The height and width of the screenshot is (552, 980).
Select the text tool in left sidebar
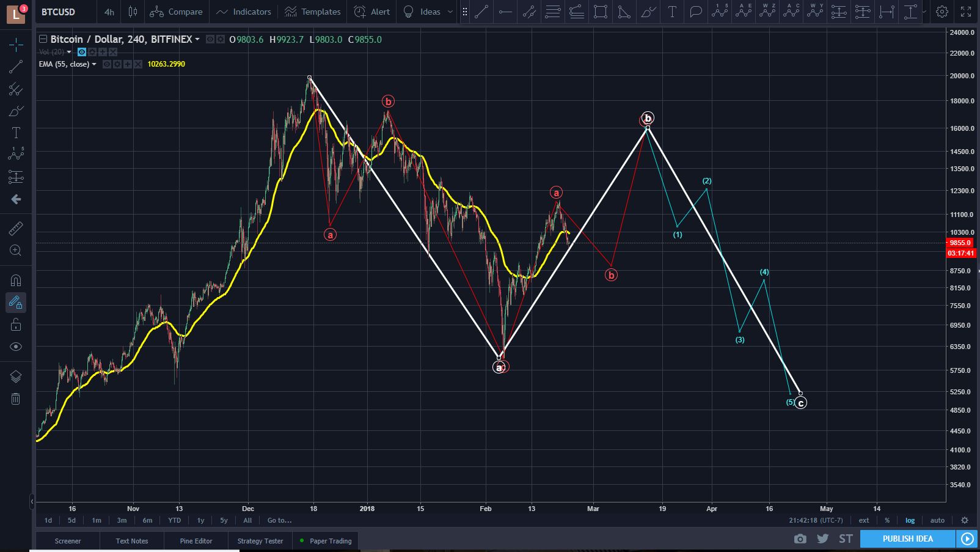tap(16, 133)
